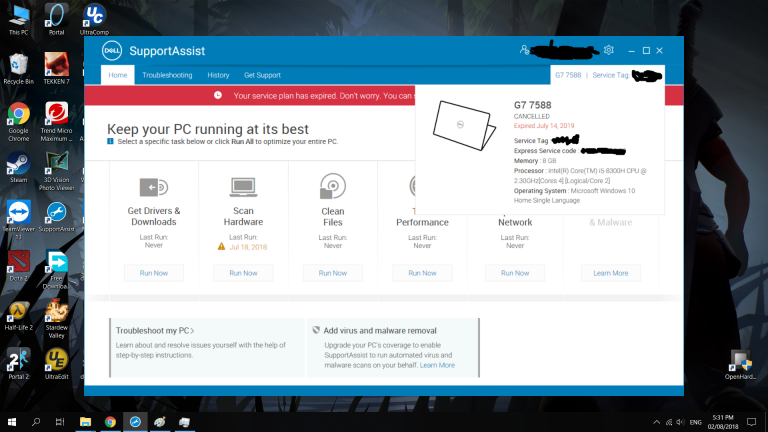
Task: Launch Dota 2 desktop shortcut
Action: (19, 266)
